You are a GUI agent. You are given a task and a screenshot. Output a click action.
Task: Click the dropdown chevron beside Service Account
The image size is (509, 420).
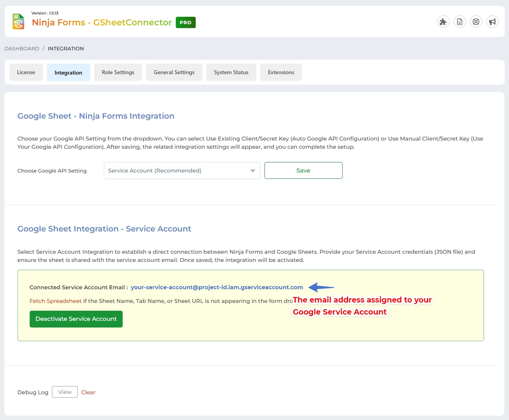252,171
